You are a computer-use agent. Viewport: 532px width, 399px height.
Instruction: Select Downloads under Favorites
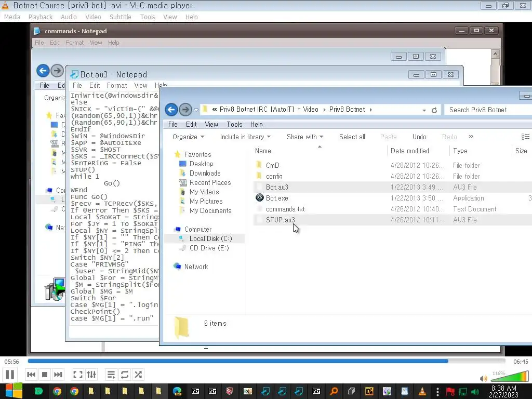[205, 174]
